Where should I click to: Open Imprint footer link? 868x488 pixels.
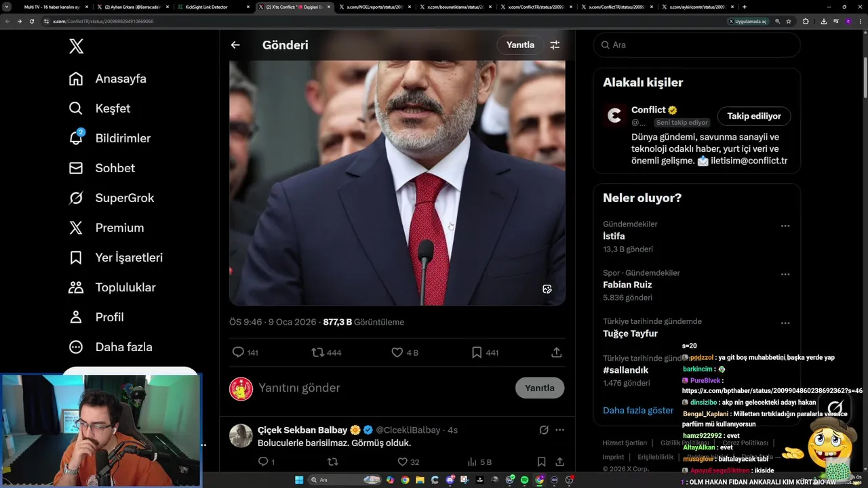(x=613, y=457)
